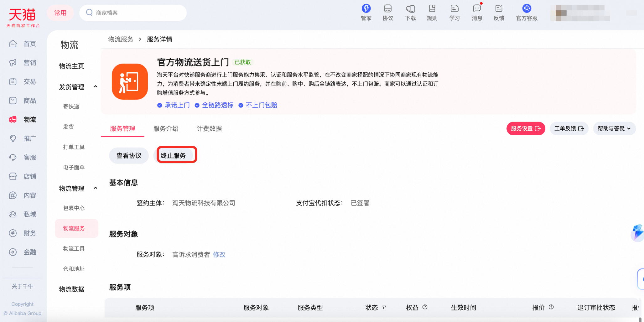Expand the 帮助与答疑 dropdown
This screenshot has width=644, height=322.
click(x=614, y=128)
